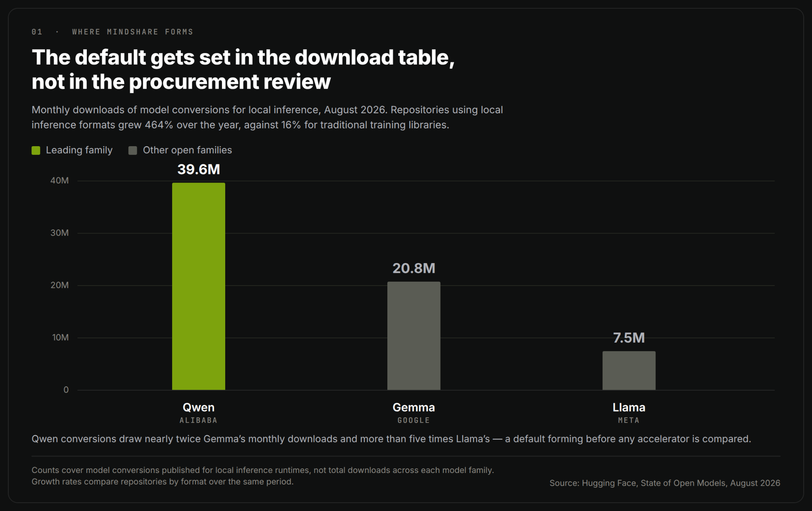Click the "WHERE MINDSHARE FORMS" section heading
The width and height of the screenshot is (812, 511).
[x=132, y=32]
